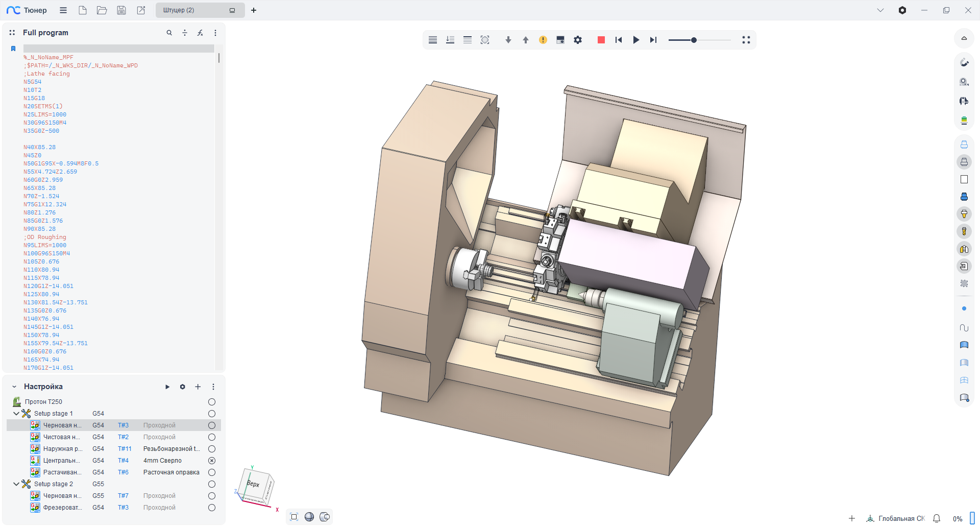Toggle the crossed circle on Центральн... operation row
The image size is (980, 527).
pyautogui.click(x=212, y=461)
